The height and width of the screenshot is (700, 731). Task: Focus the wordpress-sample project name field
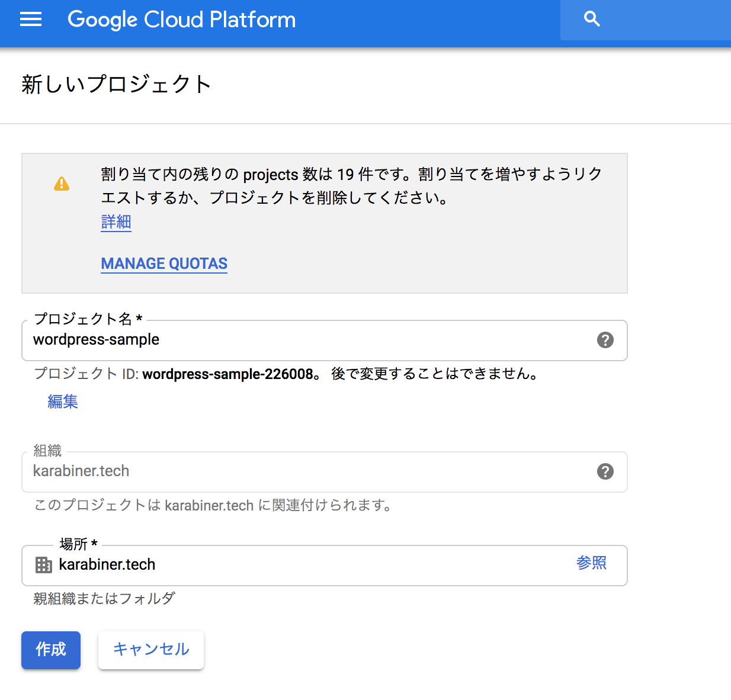click(x=296, y=340)
